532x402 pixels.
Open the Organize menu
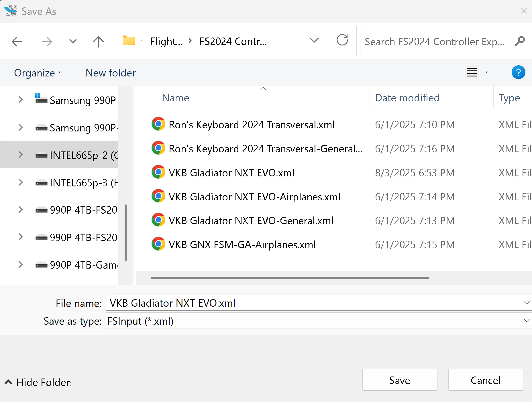(38, 73)
